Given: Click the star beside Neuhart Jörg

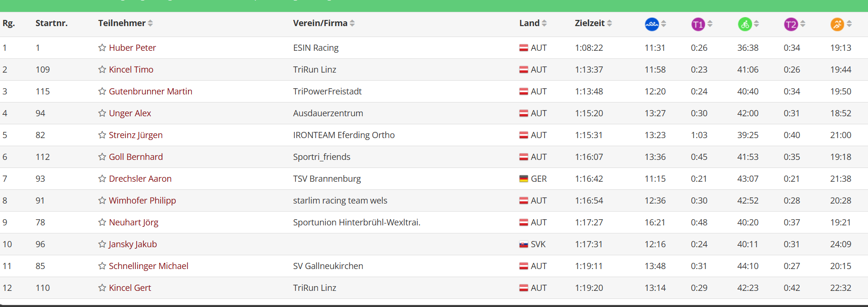Looking at the screenshot, I should [102, 222].
